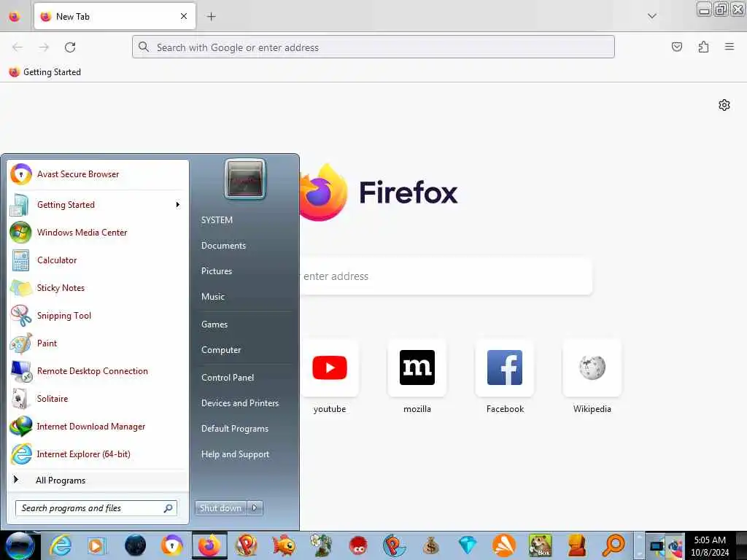Focus the Search with Google address bar

373,47
